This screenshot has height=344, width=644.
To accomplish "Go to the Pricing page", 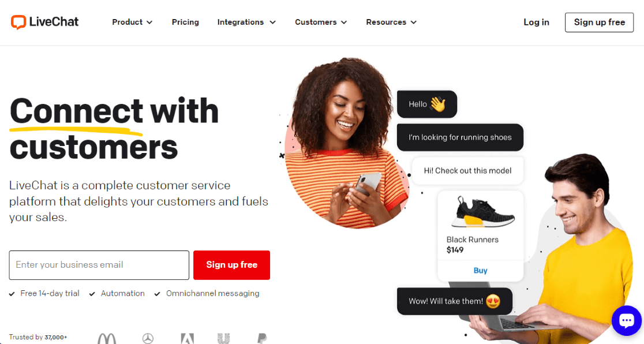I will [x=185, y=22].
